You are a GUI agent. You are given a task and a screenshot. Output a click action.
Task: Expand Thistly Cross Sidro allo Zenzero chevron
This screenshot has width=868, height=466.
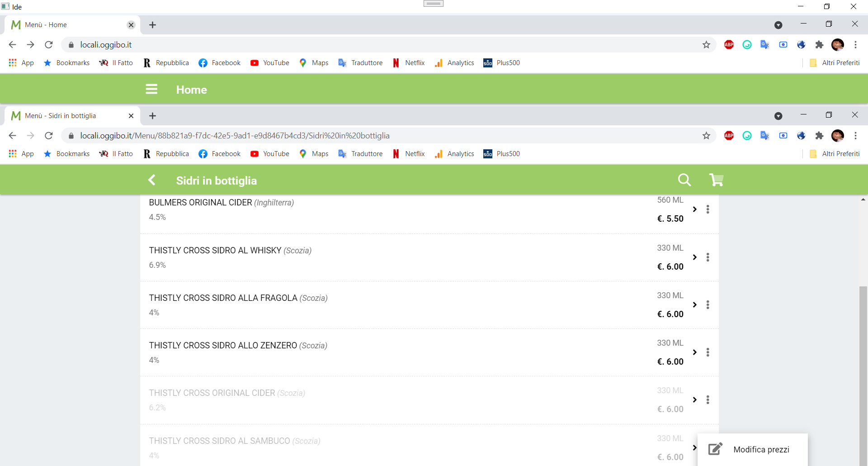click(x=695, y=352)
